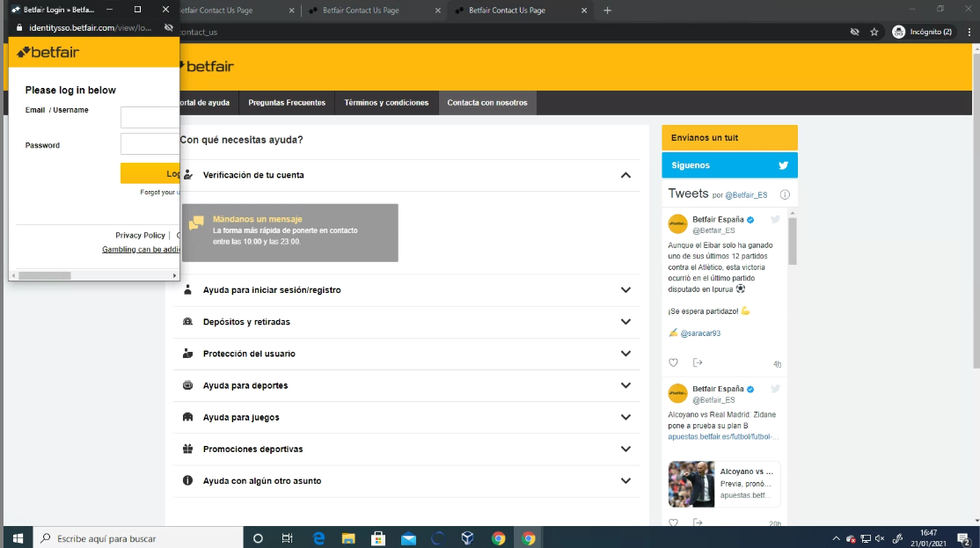Screen dimensions: 980x548
Task: Click the blocked third-party cookies eye icon in main window
Action: coord(854,32)
